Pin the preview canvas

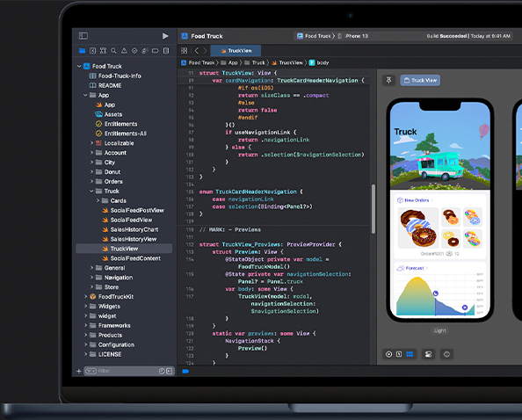point(388,80)
